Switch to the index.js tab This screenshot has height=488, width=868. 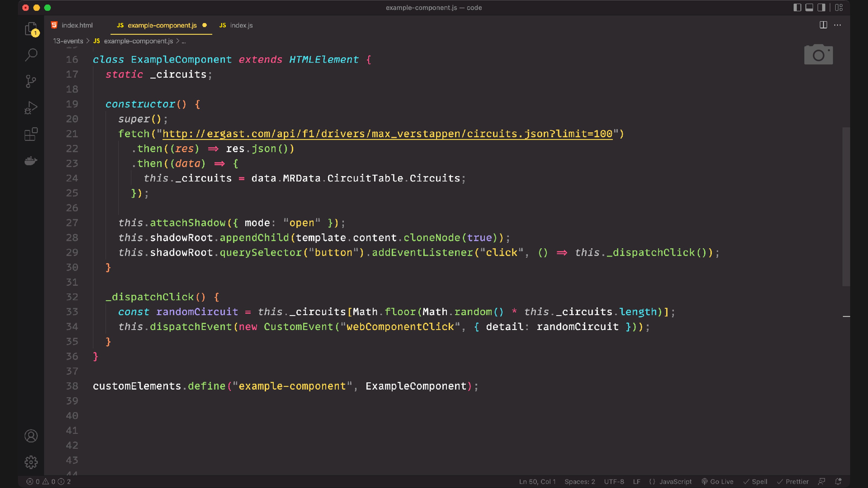pos(241,25)
